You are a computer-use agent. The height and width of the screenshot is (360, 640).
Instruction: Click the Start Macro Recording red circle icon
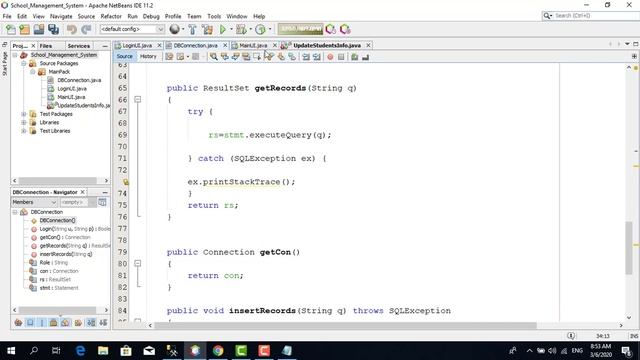tap(330, 57)
